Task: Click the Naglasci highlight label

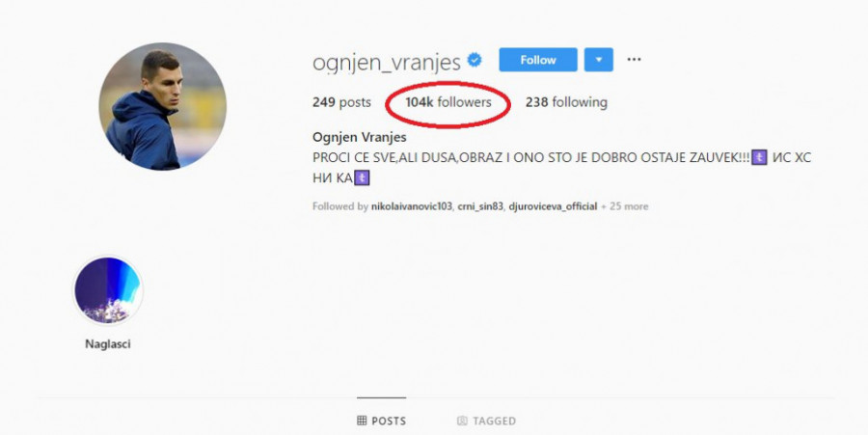Action: point(108,344)
